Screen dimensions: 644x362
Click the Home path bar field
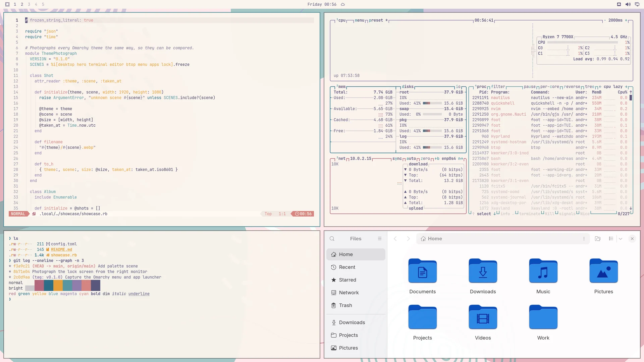click(x=503, y=239)
